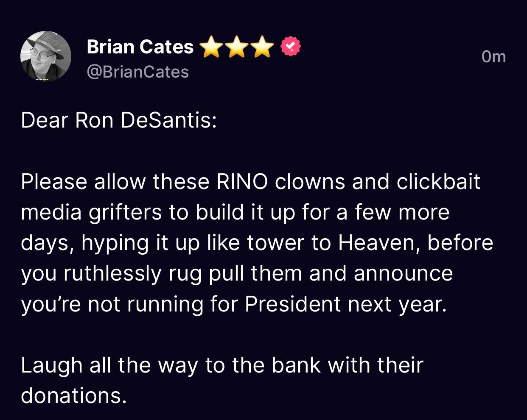Click the red verified checkmark badge

(291, 47)
